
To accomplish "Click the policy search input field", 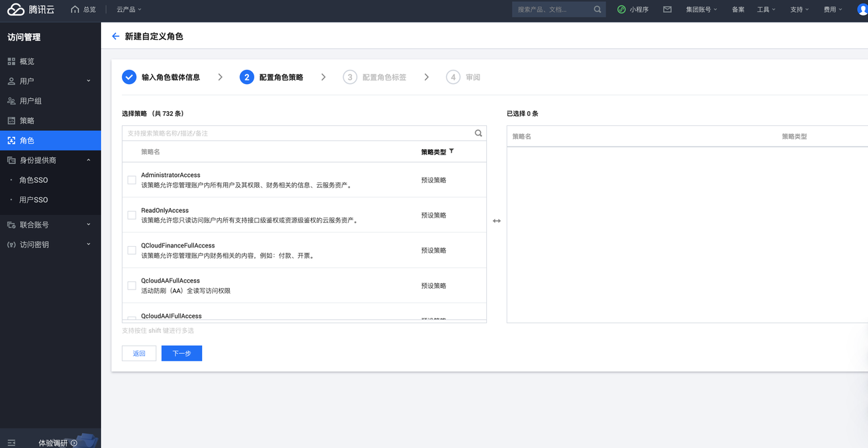I will pyautogui.click(x=298, y=133).
